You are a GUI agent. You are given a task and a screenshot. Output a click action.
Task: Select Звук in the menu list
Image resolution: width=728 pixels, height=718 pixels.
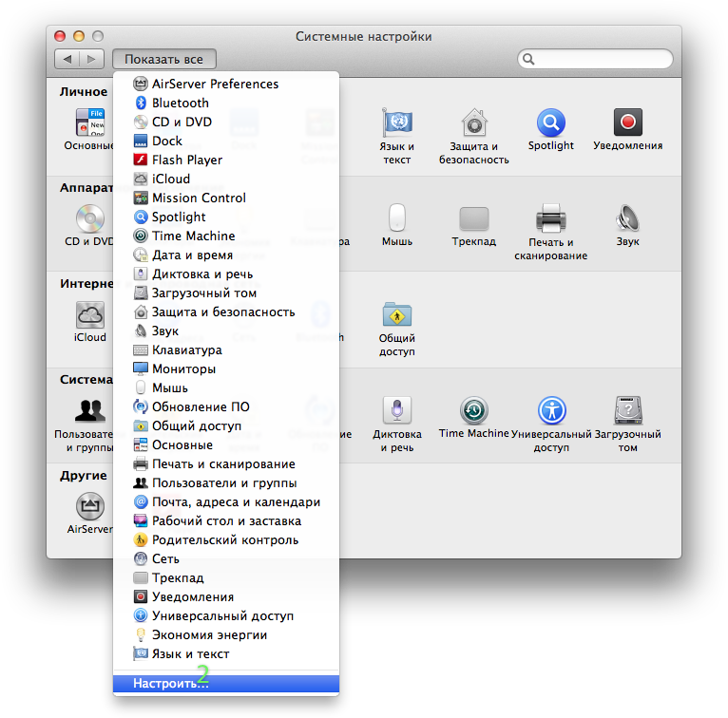click(226, 331)
